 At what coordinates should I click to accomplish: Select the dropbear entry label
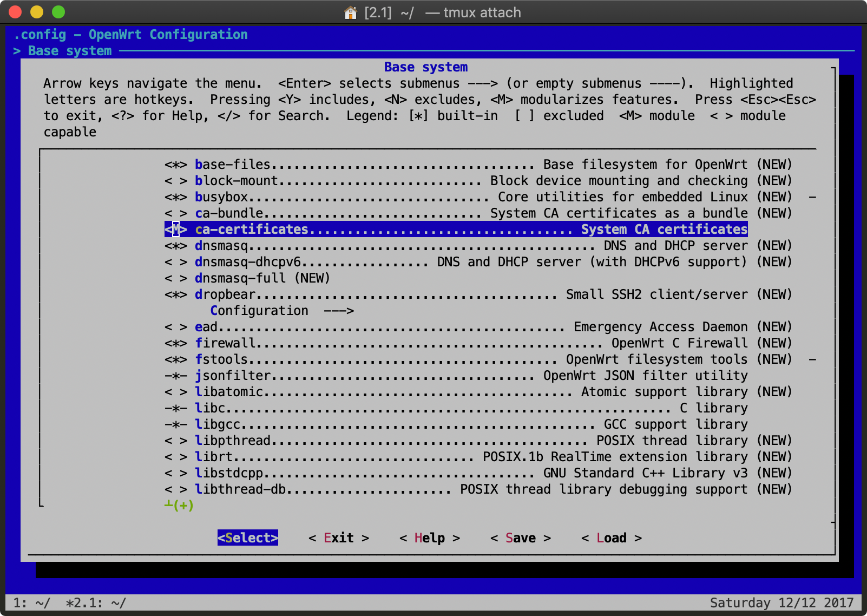click(x=225, y=294)
